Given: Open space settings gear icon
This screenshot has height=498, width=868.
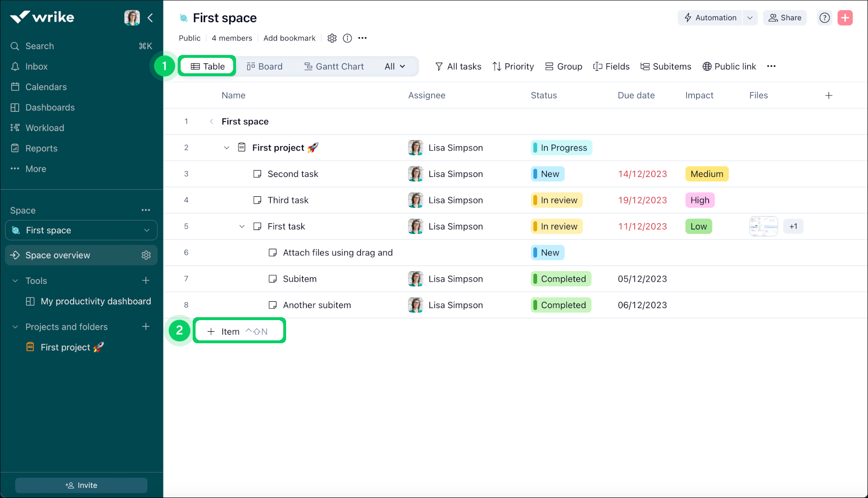Looking at the screenshot, I should point(332,38).
